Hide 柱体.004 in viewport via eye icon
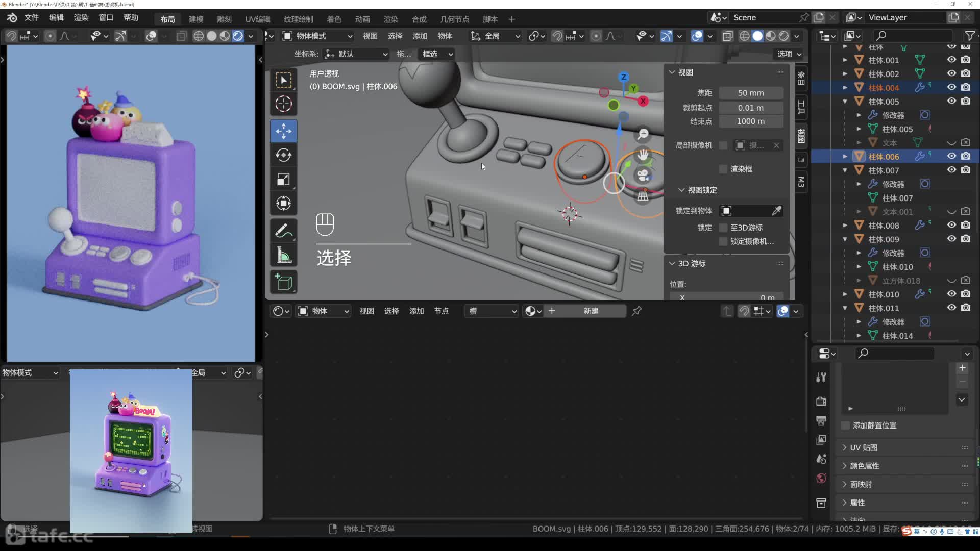The height and width of the screenshot is (551, 980). coord(951,87)
